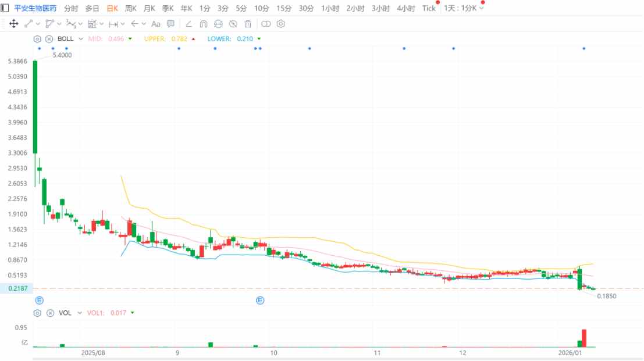Delete drawings with the trash icon

[248, 24]
